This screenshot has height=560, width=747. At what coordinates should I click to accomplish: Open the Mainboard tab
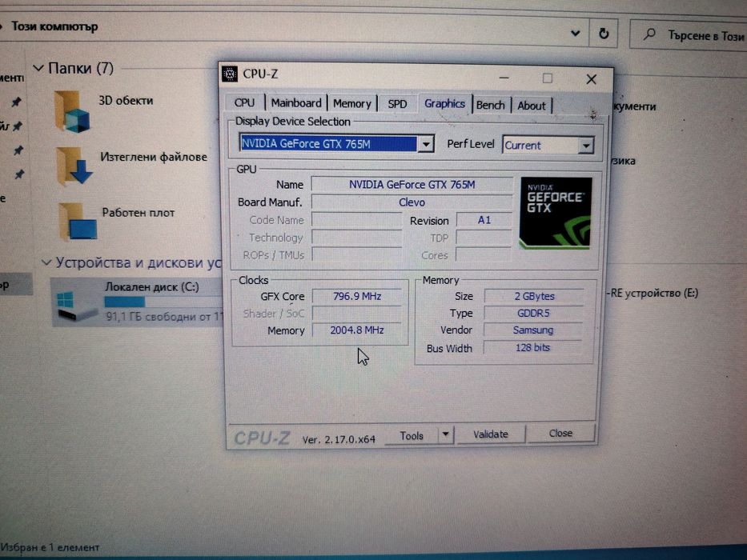click(x=296, y=103)
